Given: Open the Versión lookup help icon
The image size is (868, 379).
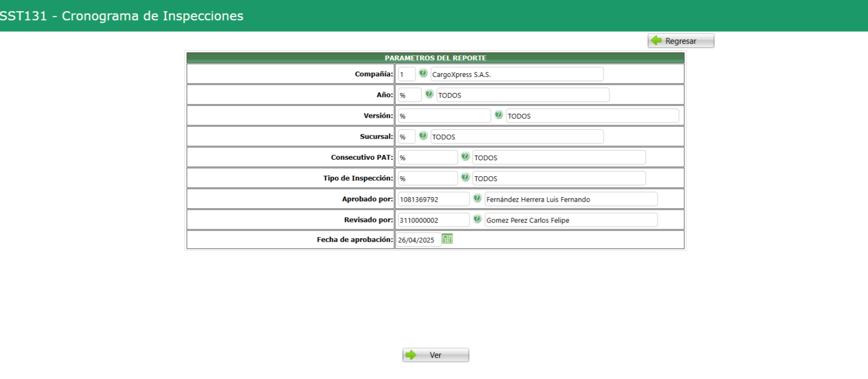Looking at the screenshot, I should coord(498,115).
